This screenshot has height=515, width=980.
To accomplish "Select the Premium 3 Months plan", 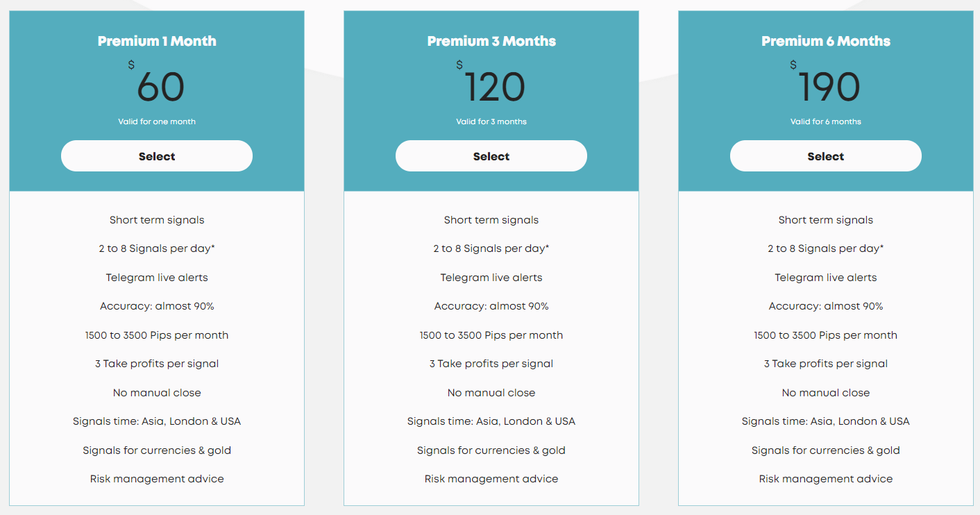I will coord(491,156).
